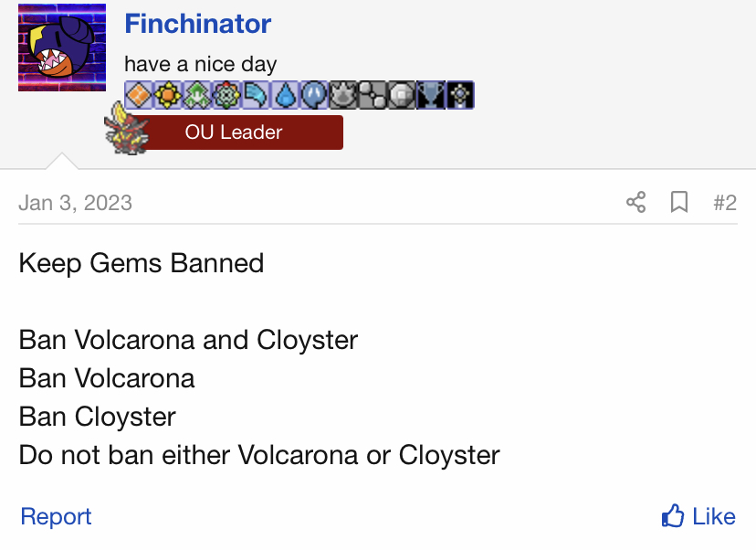Click the blue trophy badge

pyautogui.click(x=431, y=95)
